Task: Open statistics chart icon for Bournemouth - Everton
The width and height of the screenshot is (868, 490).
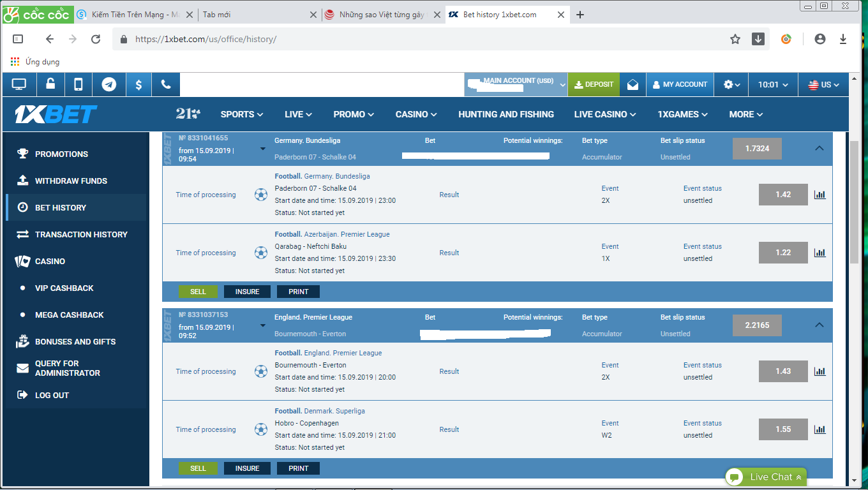Action: 820,371
